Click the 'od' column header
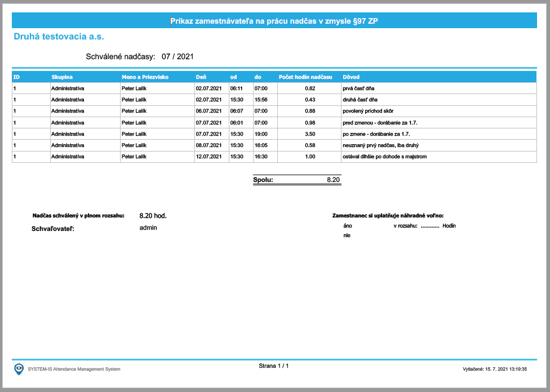The width and height of the screenshot is (550, 392). tap(234, 77)
